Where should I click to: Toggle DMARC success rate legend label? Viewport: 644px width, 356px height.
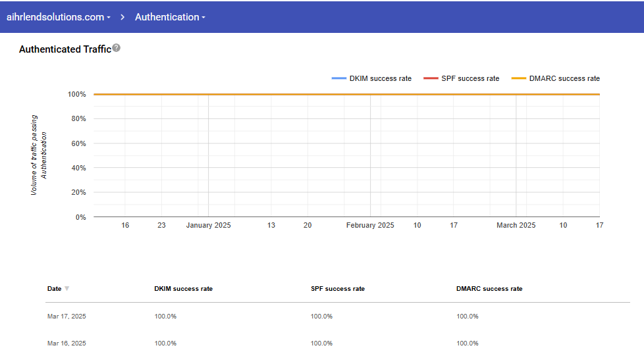coord(564,79)
